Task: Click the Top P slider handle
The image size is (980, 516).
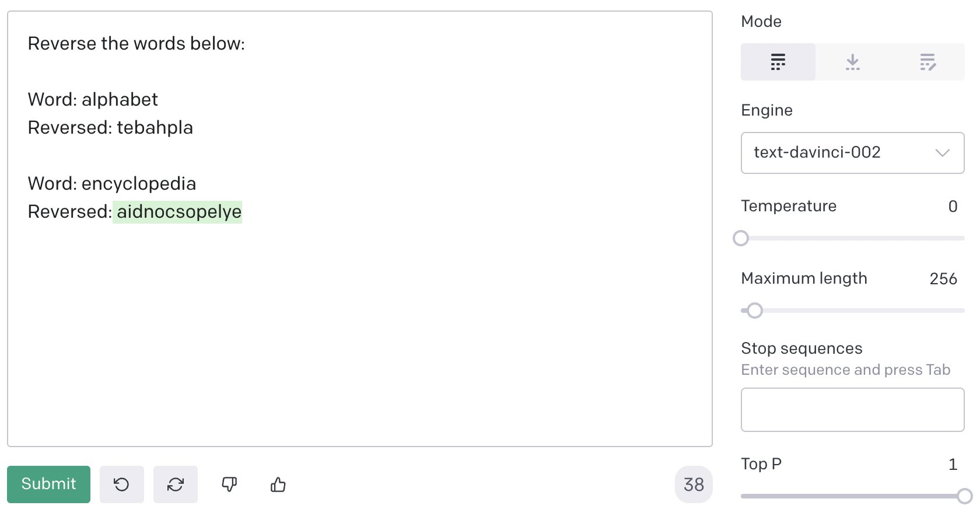Action: [965, 496]
